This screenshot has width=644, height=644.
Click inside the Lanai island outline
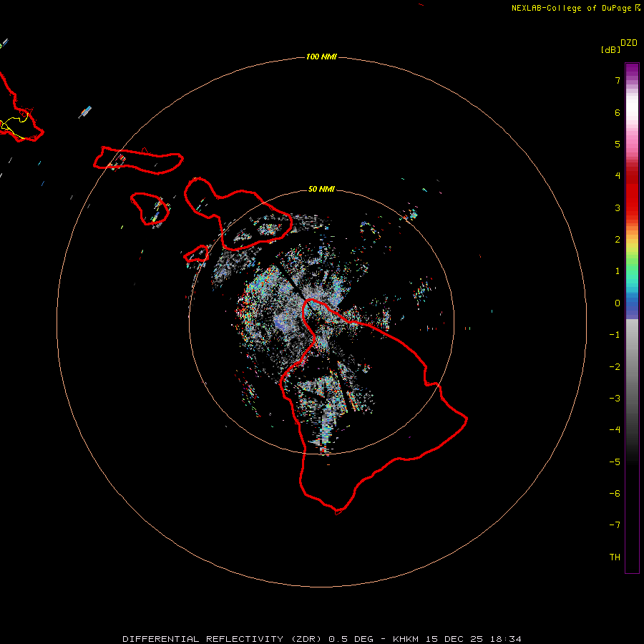point(150,209)
